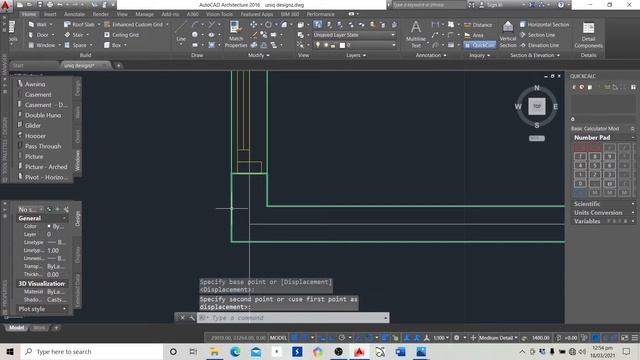Open the Insert ribbon tab
The image size is (640, 360).
50,14
